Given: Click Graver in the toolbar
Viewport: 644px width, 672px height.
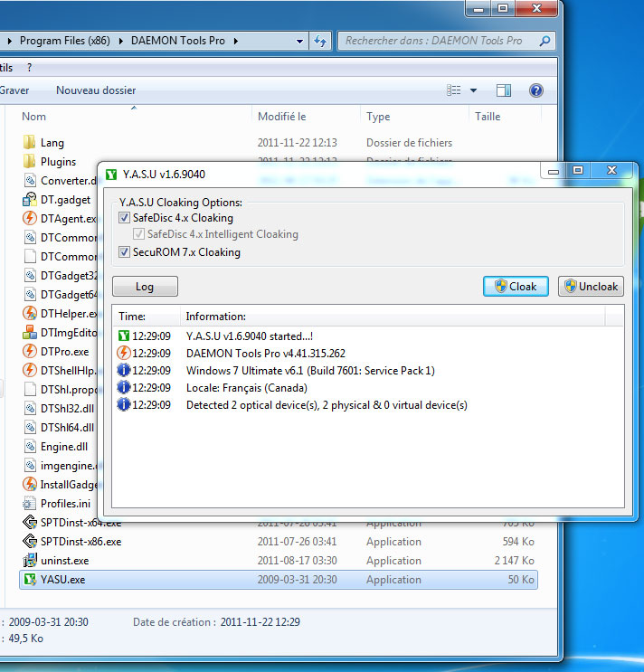Looking at the screenshot, I should (x=14, y=90).
